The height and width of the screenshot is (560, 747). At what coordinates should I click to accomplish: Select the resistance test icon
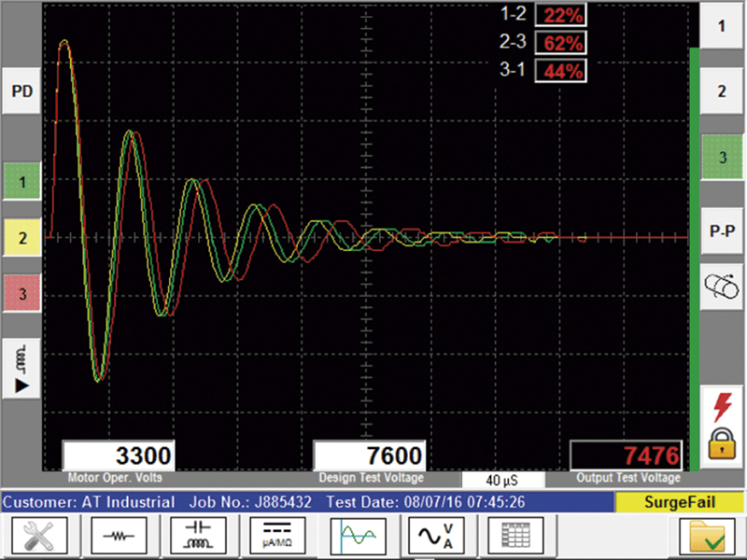119,537
